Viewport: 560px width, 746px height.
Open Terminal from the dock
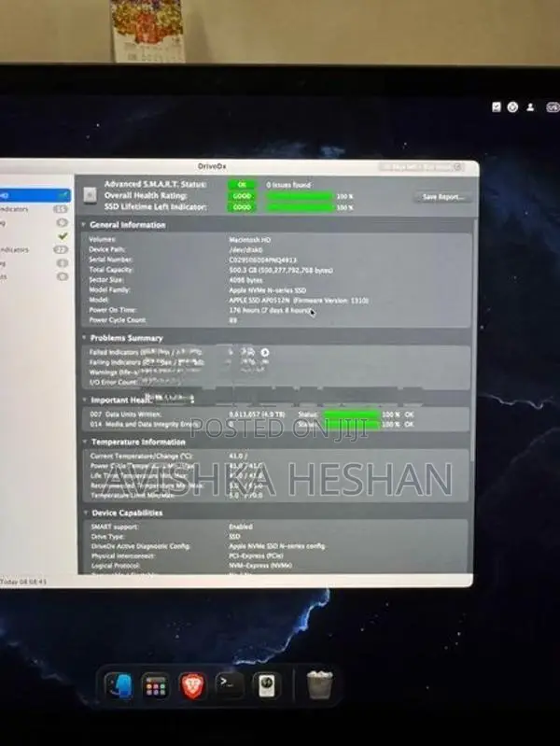pyautogui.click(x=230, y=685)
